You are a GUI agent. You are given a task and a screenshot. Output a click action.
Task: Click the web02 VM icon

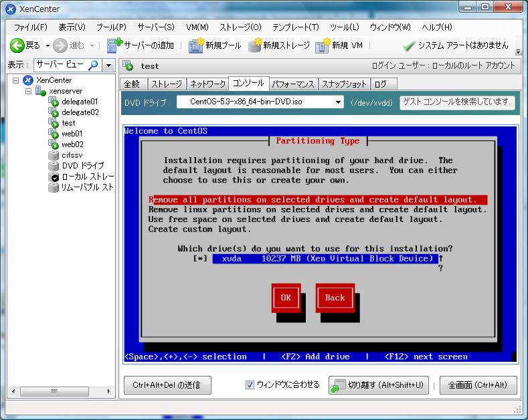[x=54, y=144]
